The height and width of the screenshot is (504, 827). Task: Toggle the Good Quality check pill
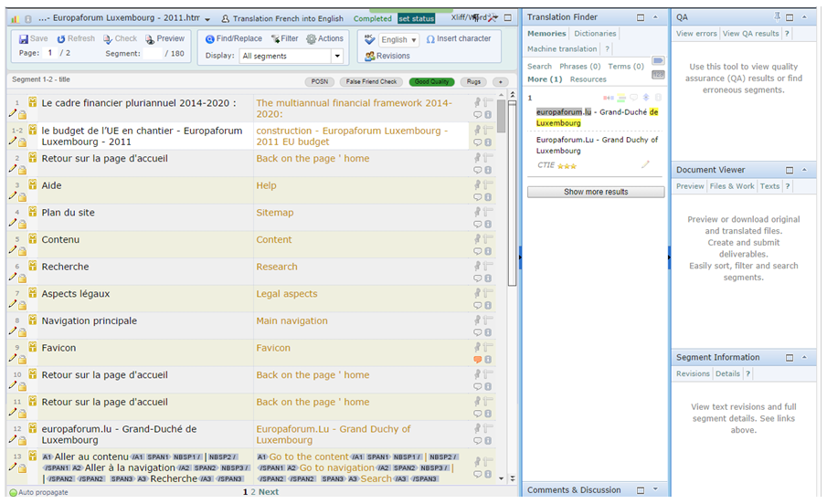pyautogui.click(x=431, y=81)
